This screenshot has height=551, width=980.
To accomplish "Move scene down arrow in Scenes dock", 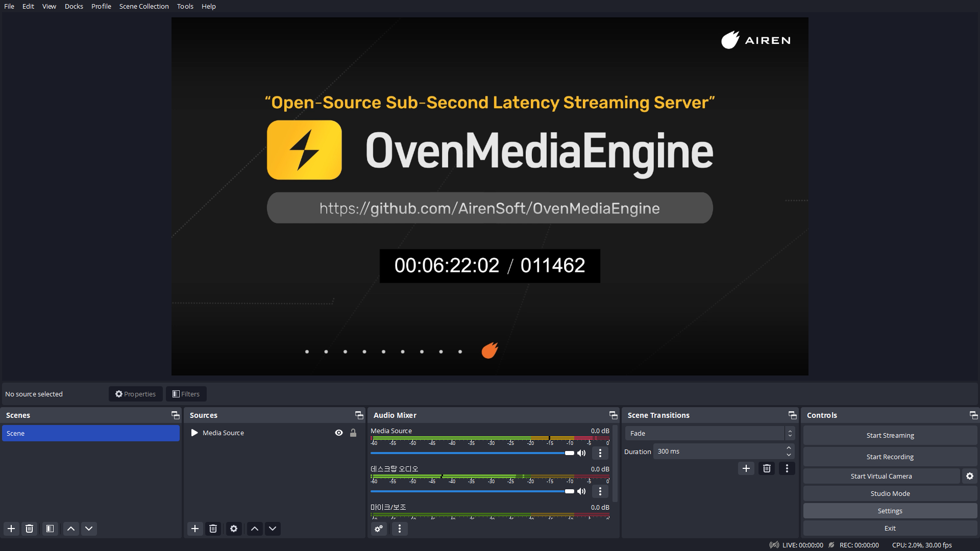I will (x=89, y=529).
